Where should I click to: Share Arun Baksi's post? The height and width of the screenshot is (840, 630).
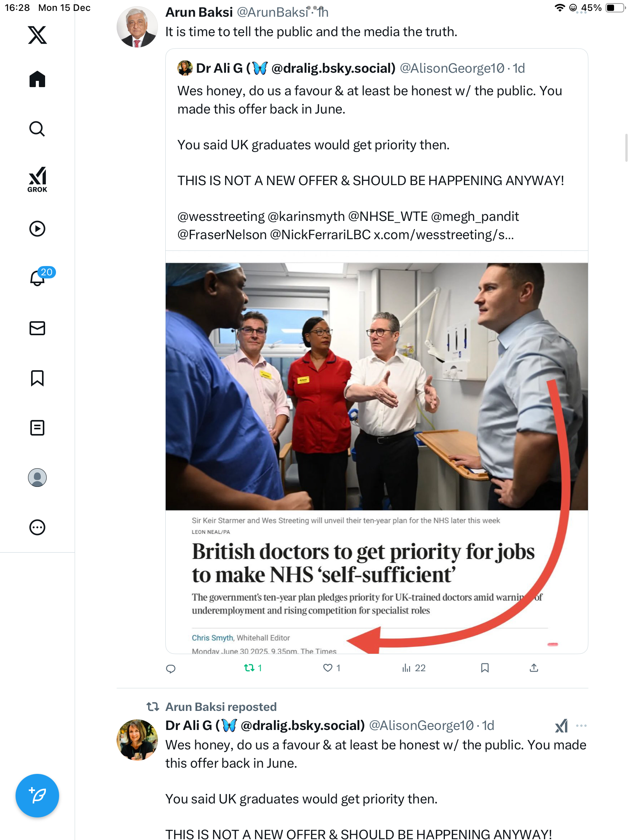[534, 668]
